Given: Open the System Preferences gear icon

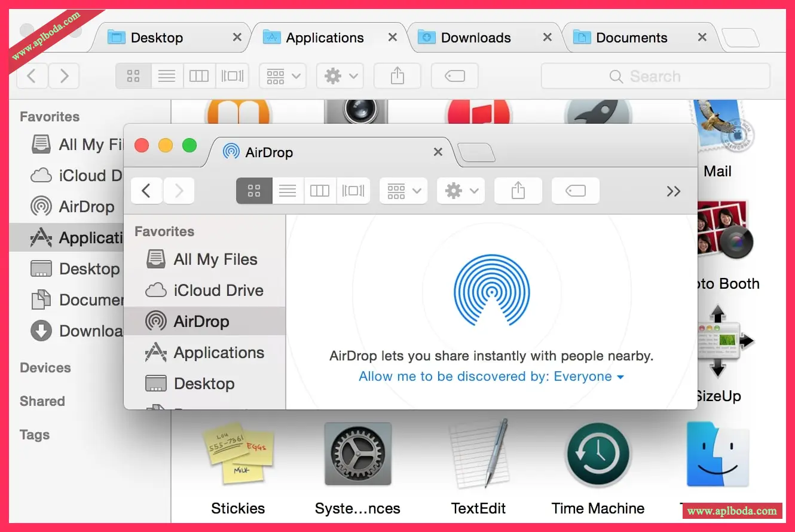Looking at the screenshot, I should pos(357,455).
